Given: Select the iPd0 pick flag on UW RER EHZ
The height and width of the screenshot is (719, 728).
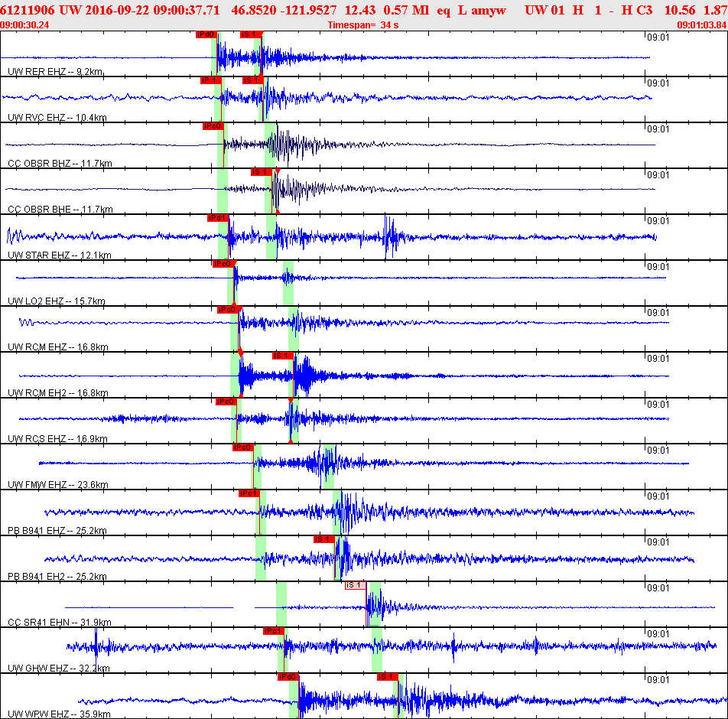Looking at the screenshot, I should tap(206, 34).
